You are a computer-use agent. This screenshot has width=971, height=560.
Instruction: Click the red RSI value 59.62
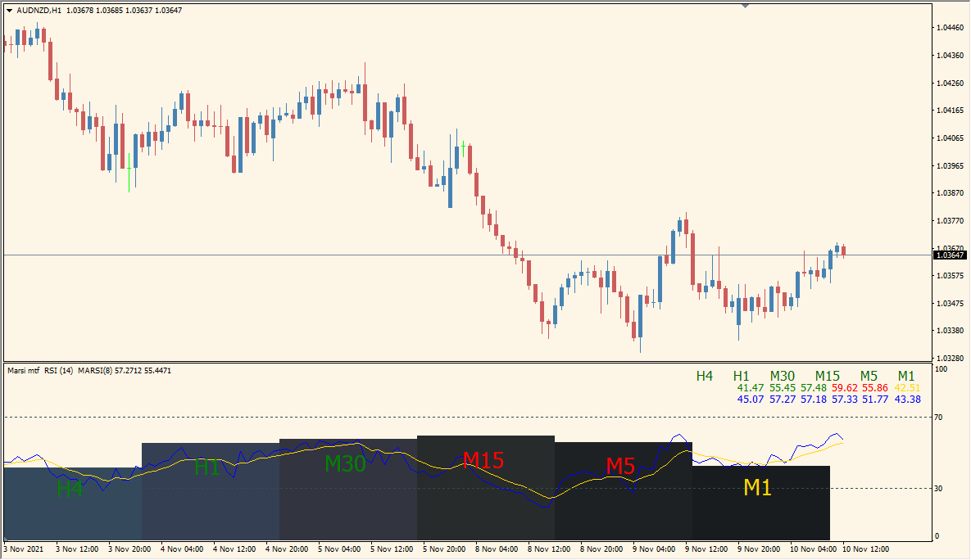[845, 388]
